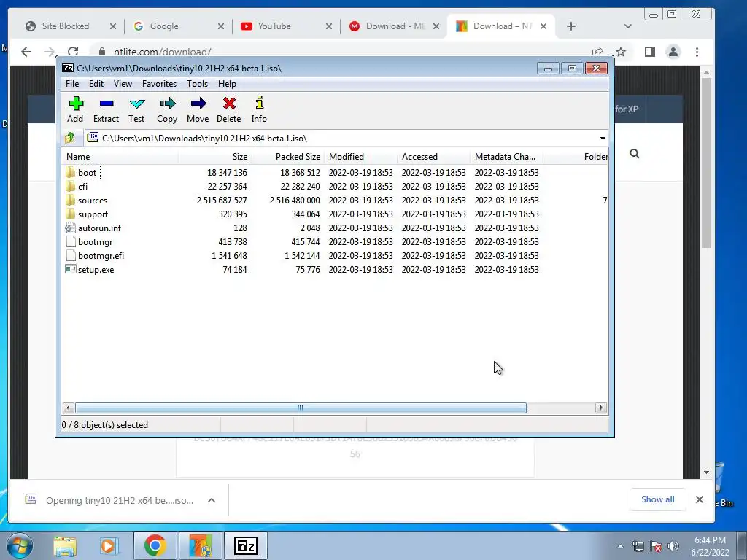
Task: Open the download item options chevron
Action: (212, 500)
